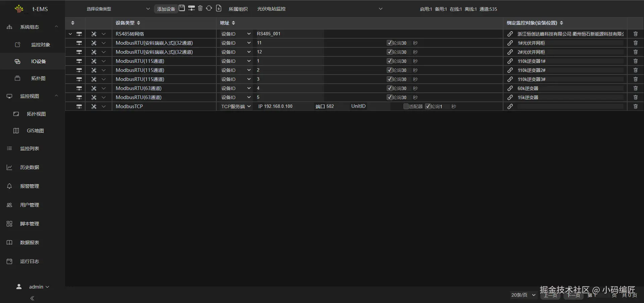Open the 20条/页 page size dropdown
644x303 pixels.
tap(523, 295)
